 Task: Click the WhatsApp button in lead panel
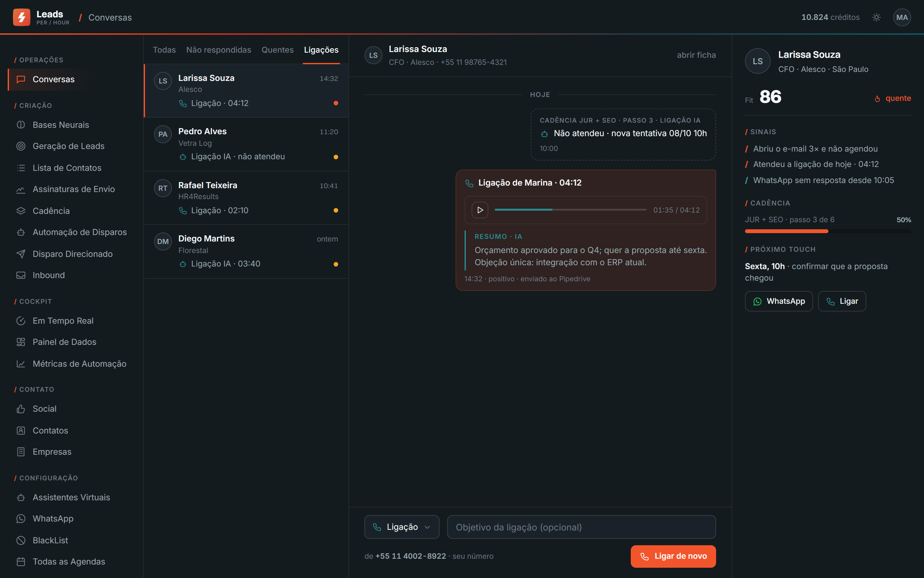point(779,301)
